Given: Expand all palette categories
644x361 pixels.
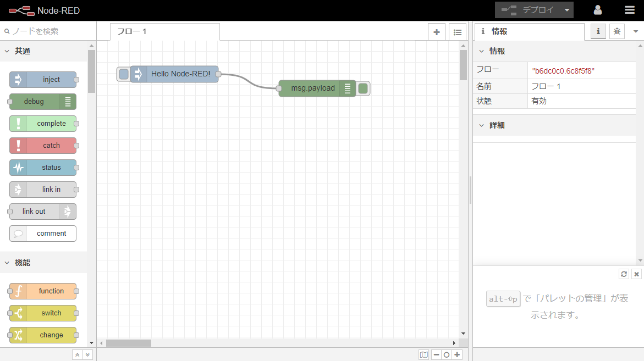Looking at the screenshot, I should [87, 355].
